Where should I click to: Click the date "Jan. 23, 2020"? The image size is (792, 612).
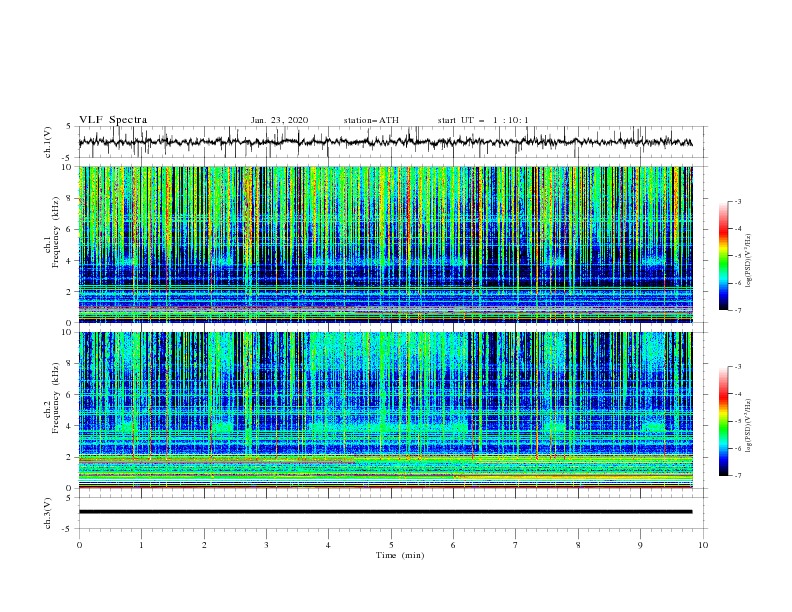click(279, 120)
